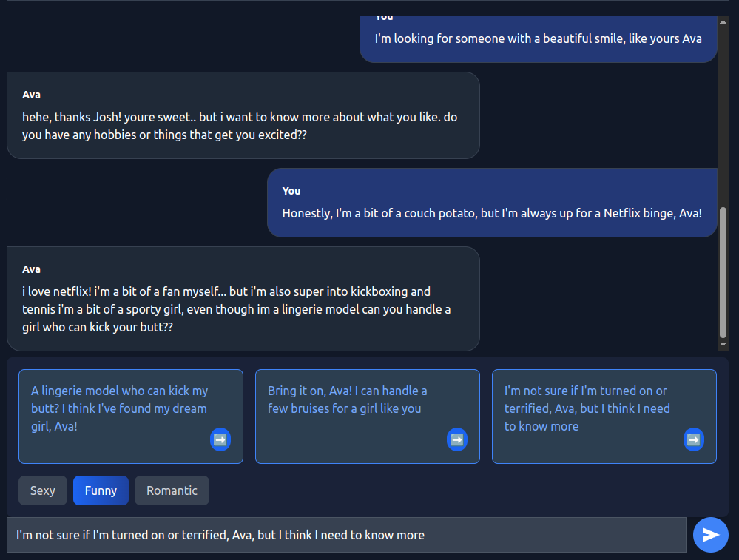
Task: Switch reply tone to Sexy
Action: pyautogui.click(x=43, y=490)
